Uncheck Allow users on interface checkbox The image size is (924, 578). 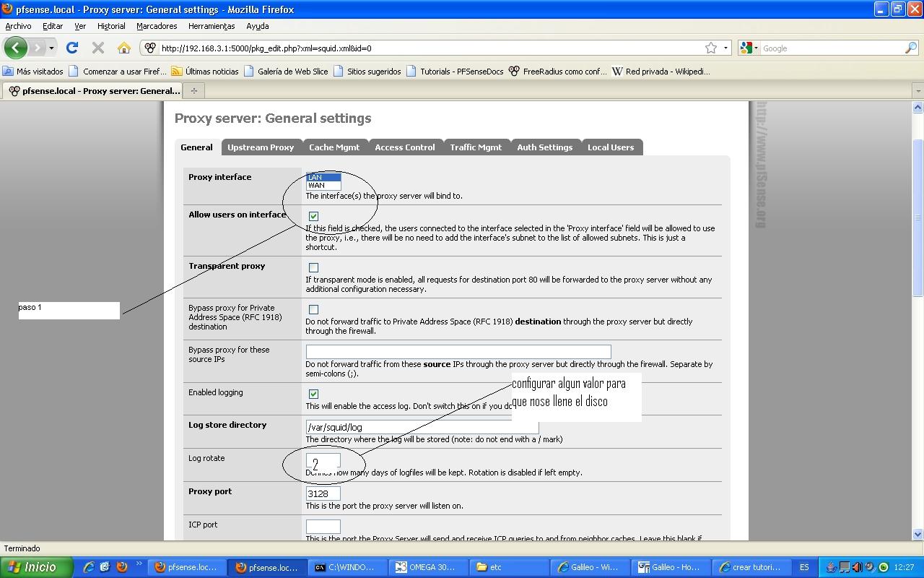point(313,216)
